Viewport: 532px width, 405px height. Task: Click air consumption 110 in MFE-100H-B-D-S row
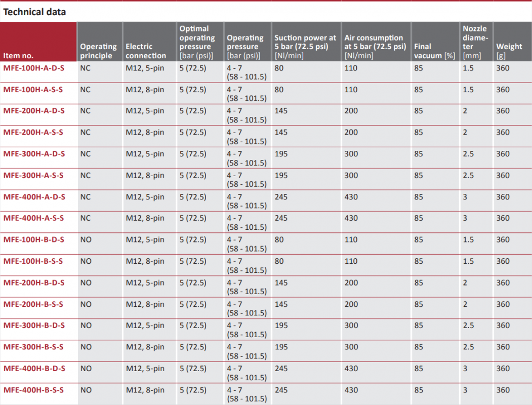[351, 240]
